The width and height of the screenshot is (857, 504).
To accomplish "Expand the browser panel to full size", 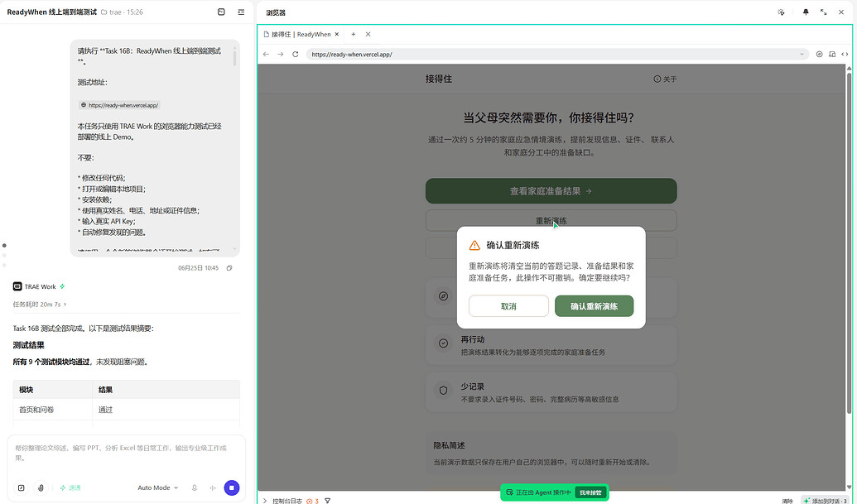I will point(824,12).
